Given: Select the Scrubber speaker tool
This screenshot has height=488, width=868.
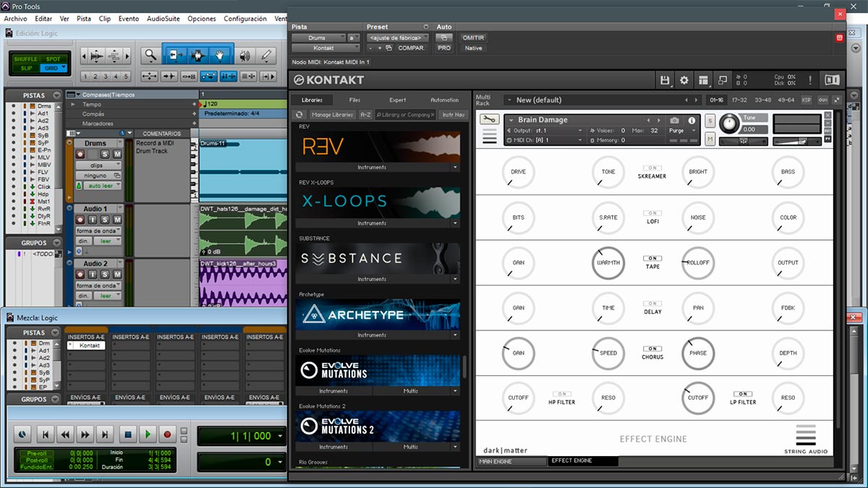Looking at the screenshot, I should click(x=245, y=55).
